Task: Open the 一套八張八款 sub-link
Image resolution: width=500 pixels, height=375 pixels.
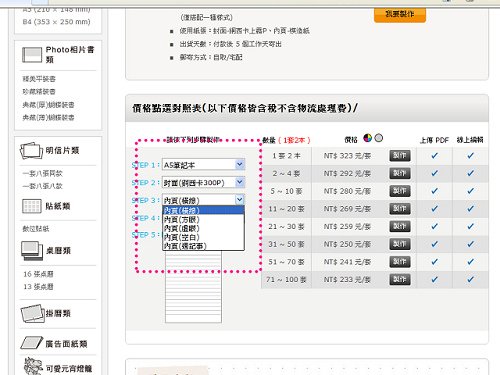Action: pos(42,186)
